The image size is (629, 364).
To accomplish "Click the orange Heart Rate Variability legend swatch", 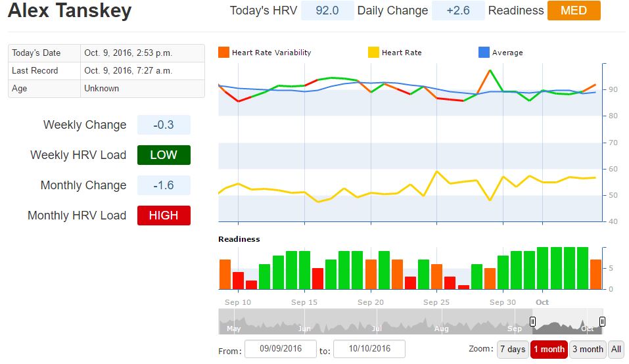I will (223, 52).
